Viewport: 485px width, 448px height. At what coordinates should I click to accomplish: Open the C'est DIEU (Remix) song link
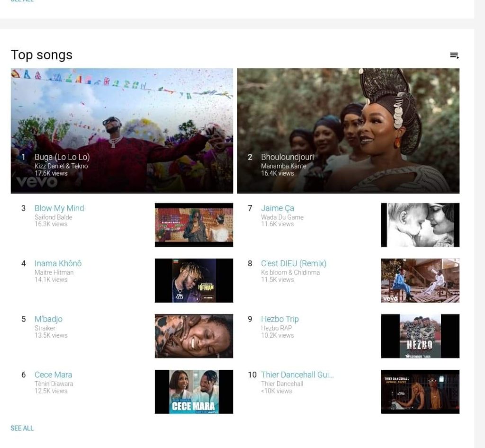pyautogui.click(x=294, y=263)
